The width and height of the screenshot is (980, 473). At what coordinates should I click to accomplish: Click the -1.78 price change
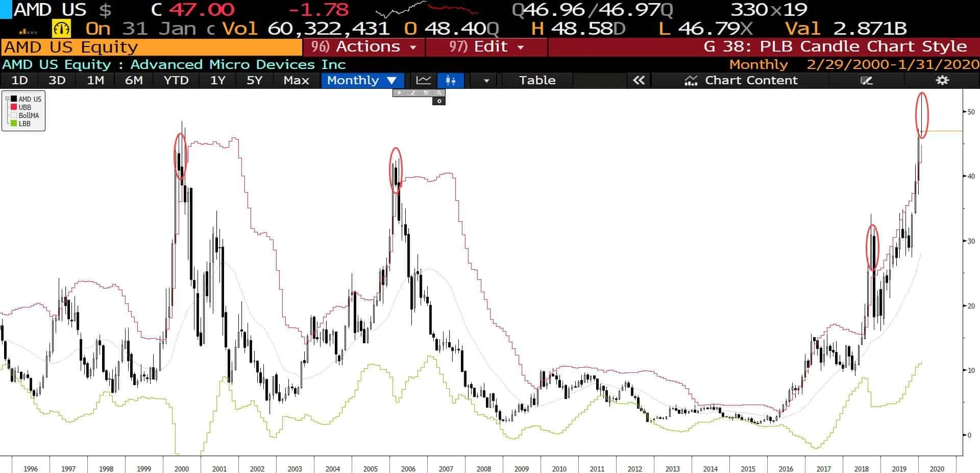pyautogui.click(x=318, y=10)
